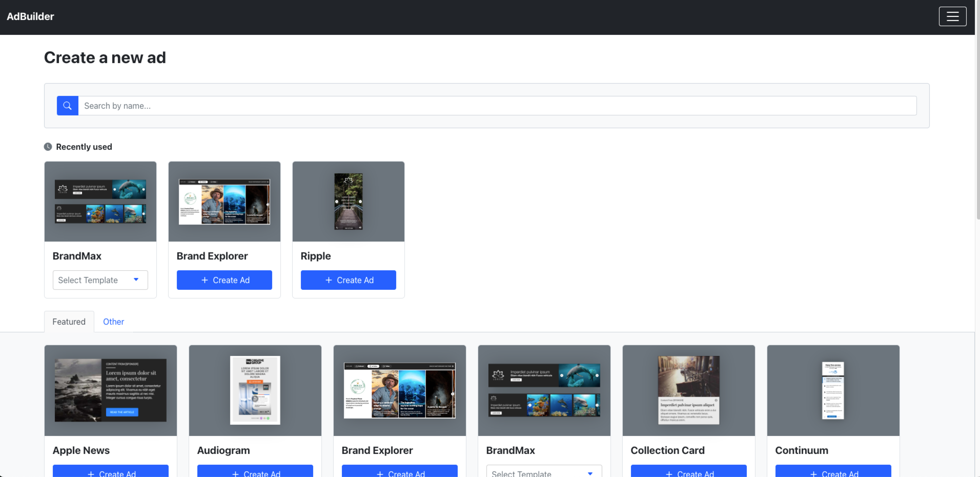Switch to the Other tab
This screenshot has height=477, width=980.
113,322
